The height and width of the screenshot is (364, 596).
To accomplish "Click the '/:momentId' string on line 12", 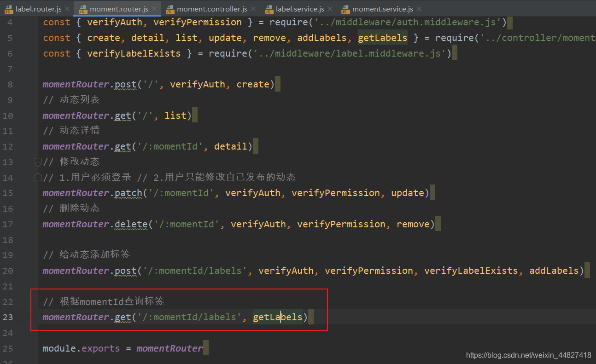I will pyautogui.click(x=170, y=146).
